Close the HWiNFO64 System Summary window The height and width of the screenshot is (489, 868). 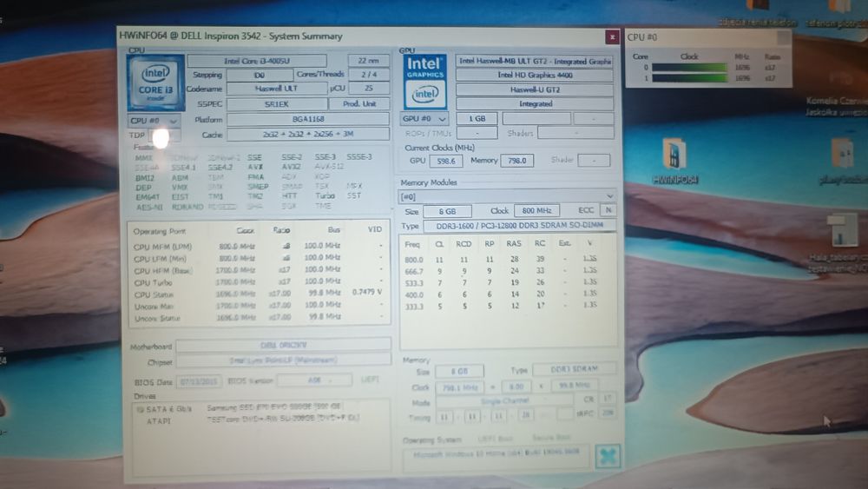[612, 36]
